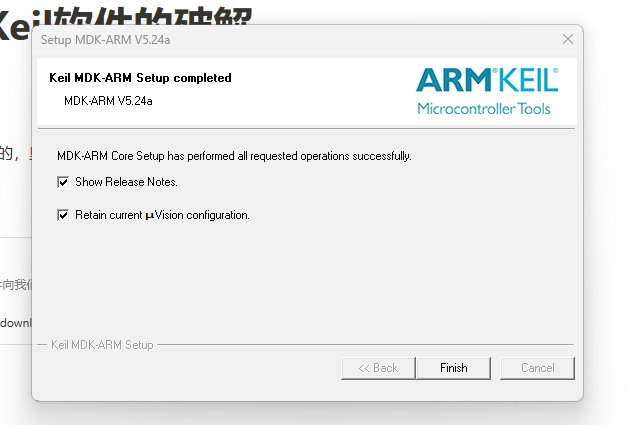Click the 'Keil MDK-ARM Setup' footer group label
Screen dimensions: 628x425
[102, 344]
